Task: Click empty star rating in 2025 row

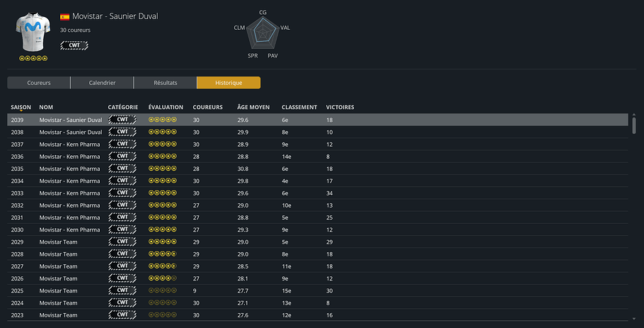Action: point(163,290)
